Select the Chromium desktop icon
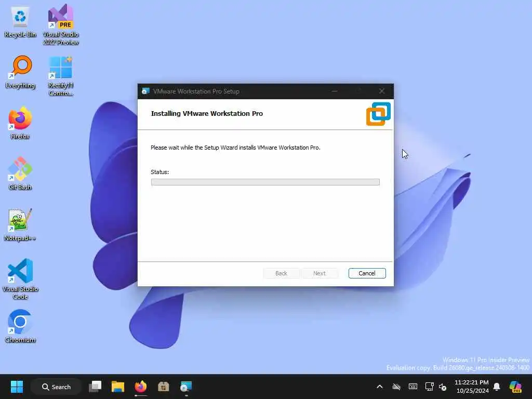The width and height of the screenshot is (532, 399). click(20, 326)
